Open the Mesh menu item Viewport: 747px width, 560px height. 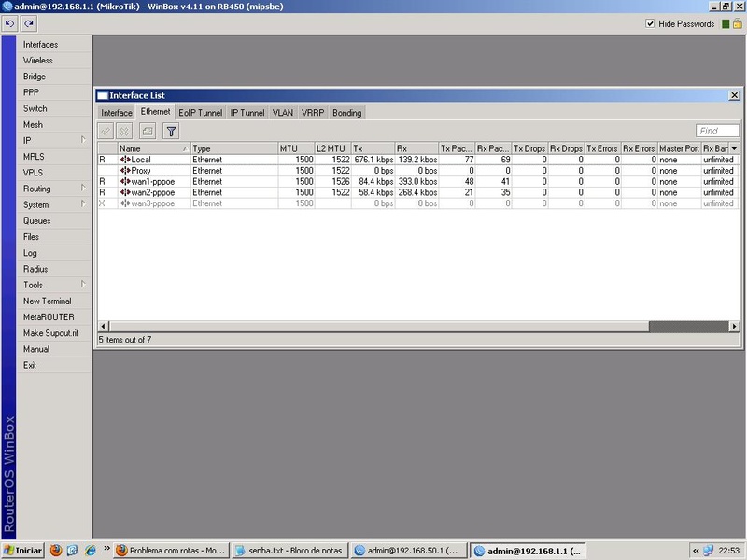click(x=33, y=124)
